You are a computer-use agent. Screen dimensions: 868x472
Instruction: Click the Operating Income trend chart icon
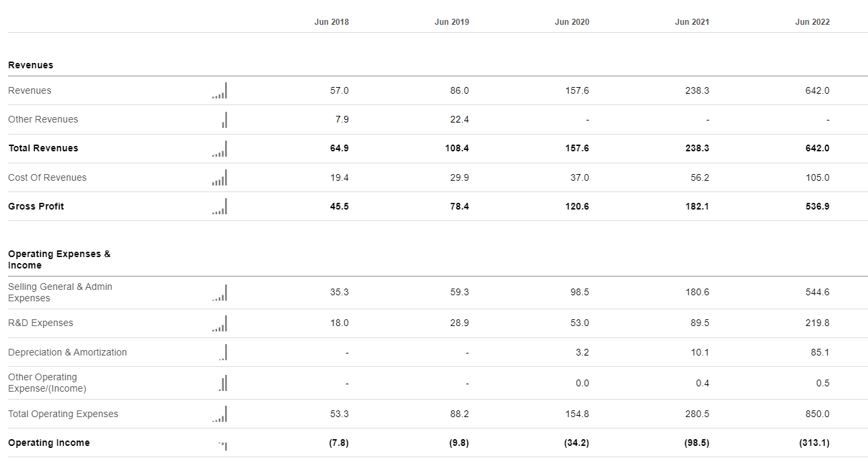pyautogui.click(x=222, y=445)
